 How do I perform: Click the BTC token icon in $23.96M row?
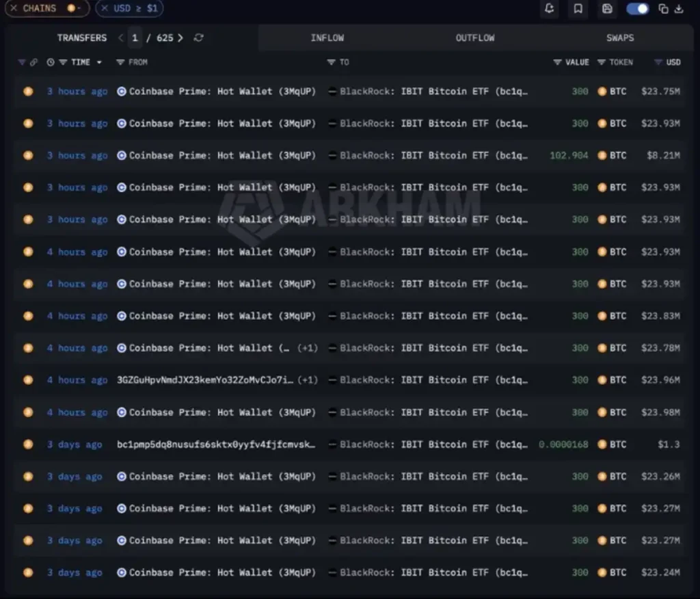point(602,380)
